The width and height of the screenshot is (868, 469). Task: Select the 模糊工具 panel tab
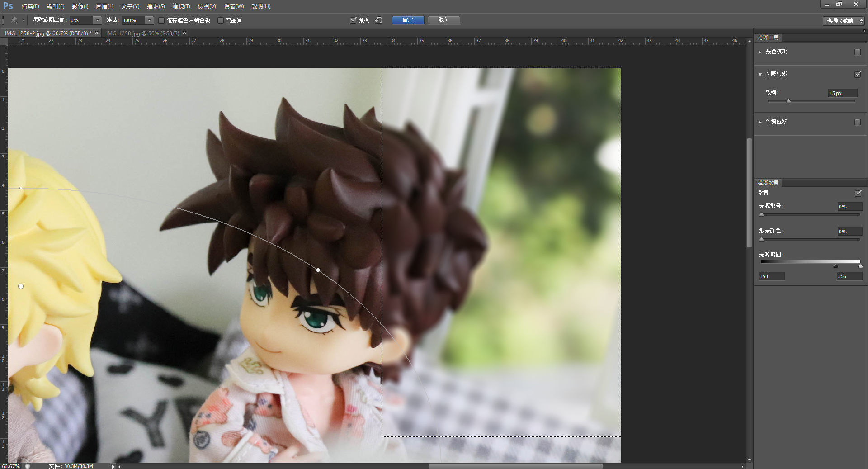click(768, 38)
